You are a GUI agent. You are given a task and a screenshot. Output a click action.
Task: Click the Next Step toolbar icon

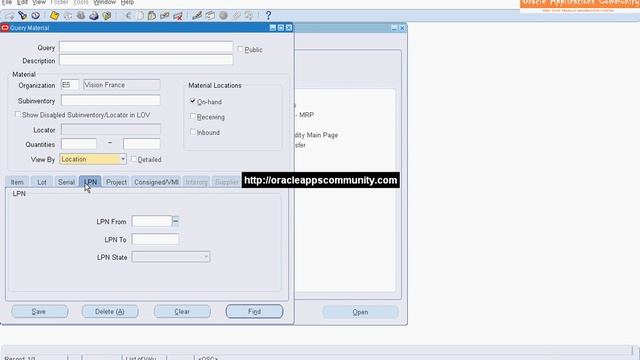tap(67, 16)
